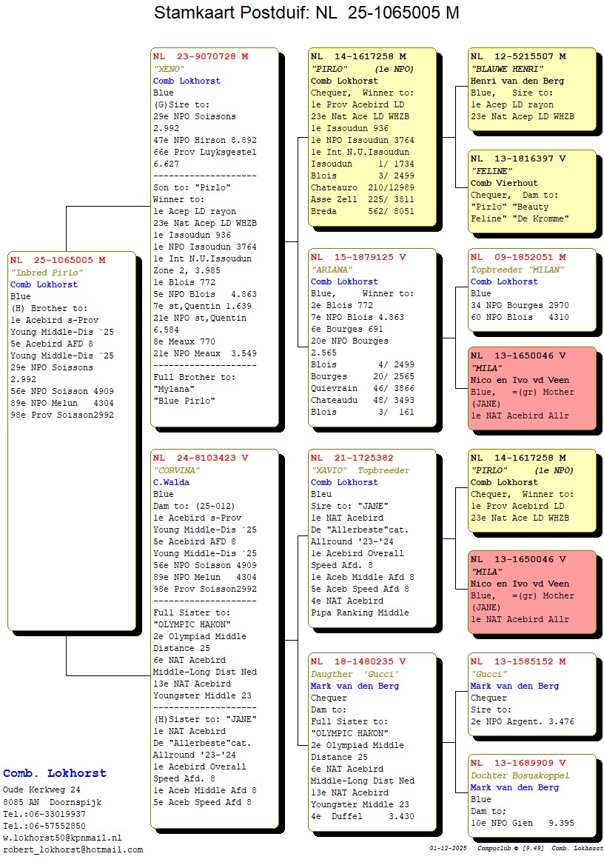Click the large "Comb. Lokhorst" contact heading
Viewport: 604px width, 868px height.
[55, 773]
